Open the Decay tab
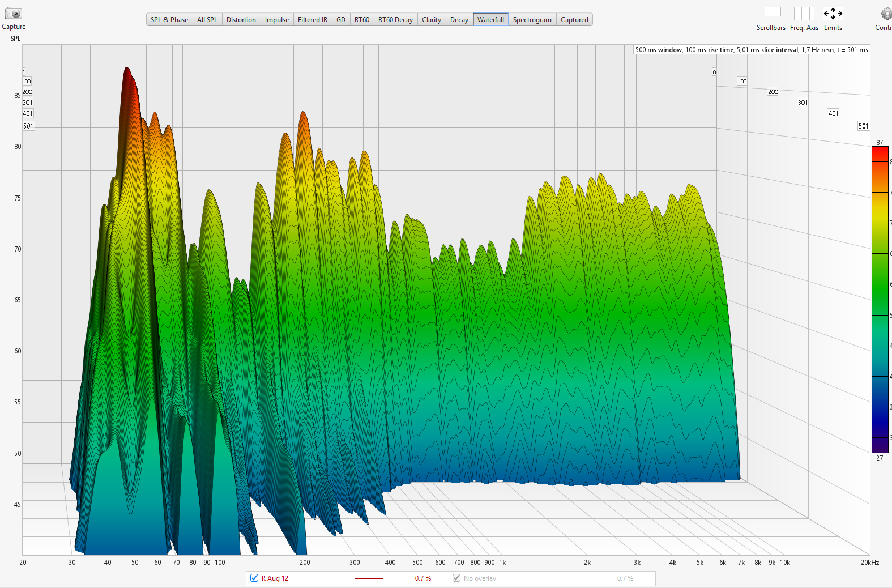This screenshot has height=588, width=892. tap(459, 20)
